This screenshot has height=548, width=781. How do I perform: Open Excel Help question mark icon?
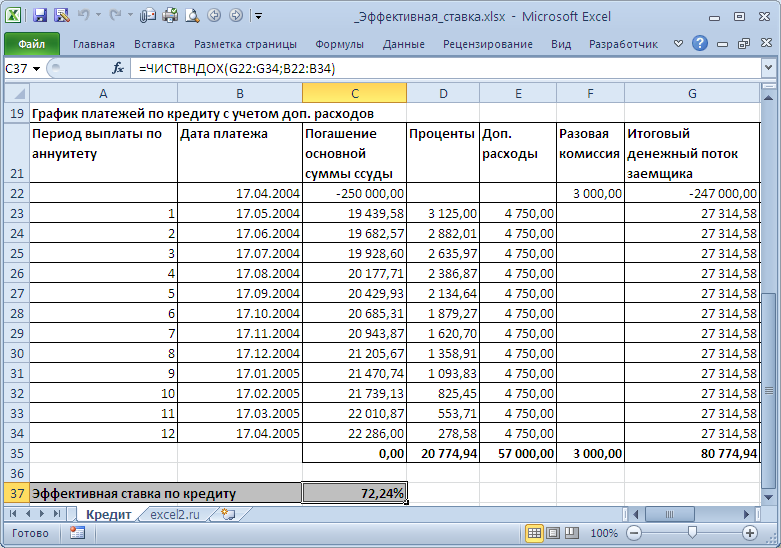click(x=700, y=44)
